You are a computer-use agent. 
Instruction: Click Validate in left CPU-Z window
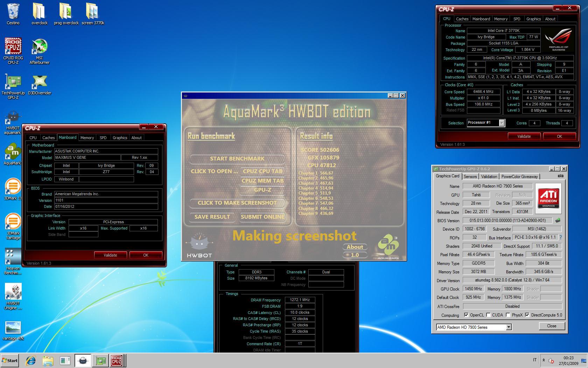pyautogui.click(x=110, y=255)
